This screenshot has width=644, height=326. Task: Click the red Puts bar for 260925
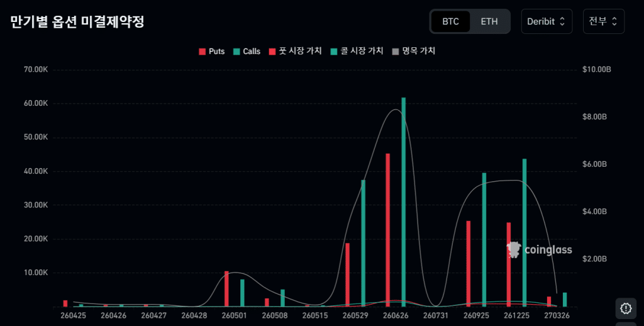click(x=468, y=264)
